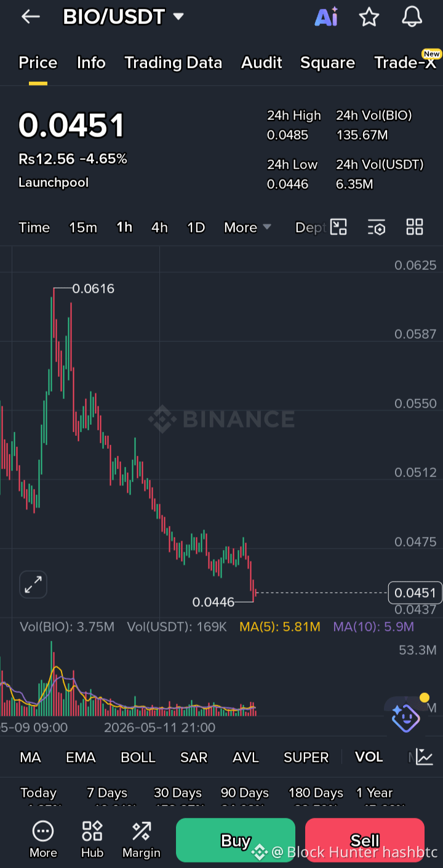443x868 pixels.
Task: Tap the MA(5): 5.81M volume label
Action: 280,627
